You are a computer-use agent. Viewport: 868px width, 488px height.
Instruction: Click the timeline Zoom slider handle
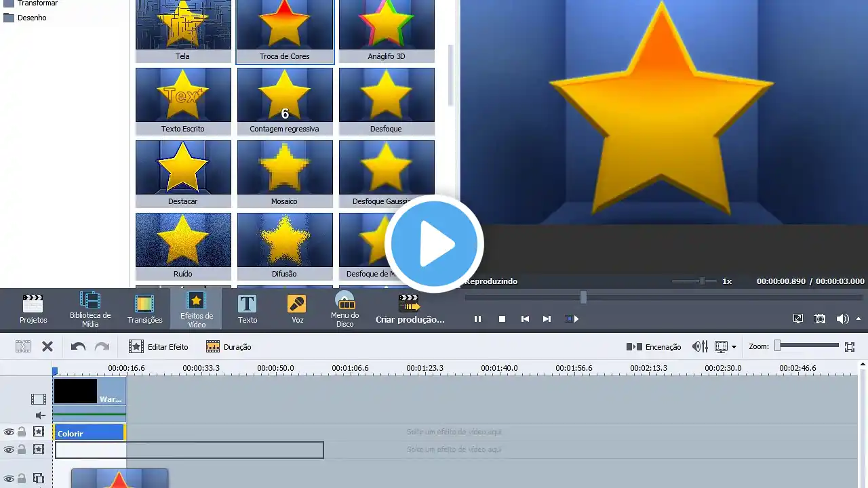[x=778, y=346]
